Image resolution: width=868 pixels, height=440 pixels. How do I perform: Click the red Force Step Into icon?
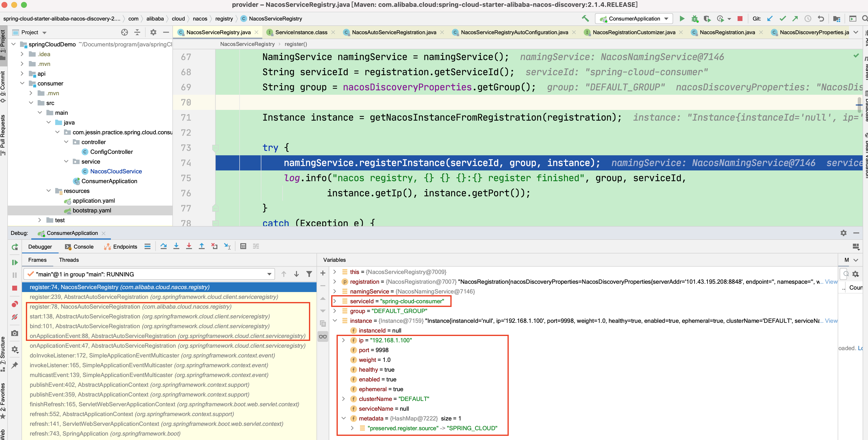point(189,246)
